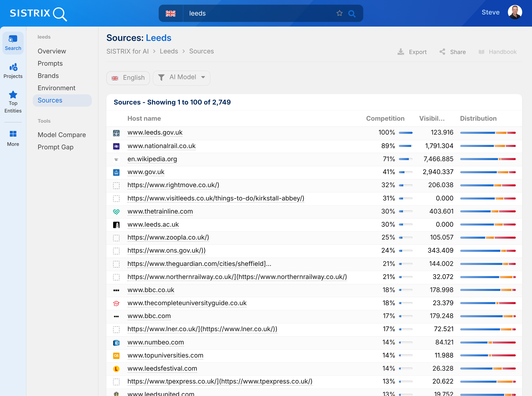Click visibility value 7,466.885
This screenshot has width=532, height=396.
(x=438, y=159)
